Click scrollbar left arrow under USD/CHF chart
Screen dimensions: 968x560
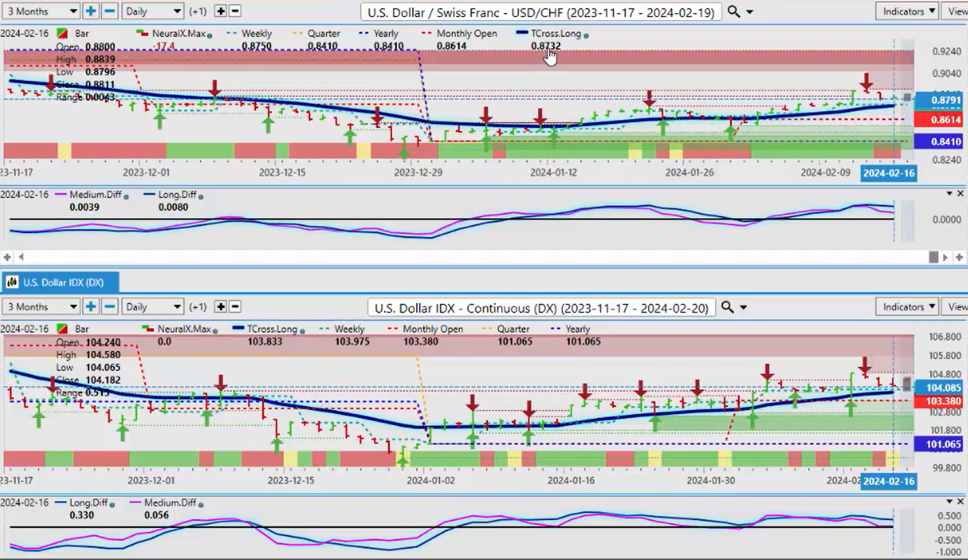21,257
